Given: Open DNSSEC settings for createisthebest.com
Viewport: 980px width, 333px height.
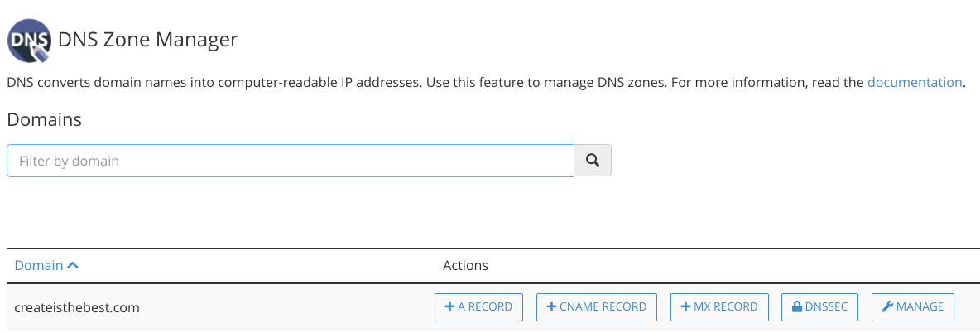Looking at the screenshot, I should point(819,307).
